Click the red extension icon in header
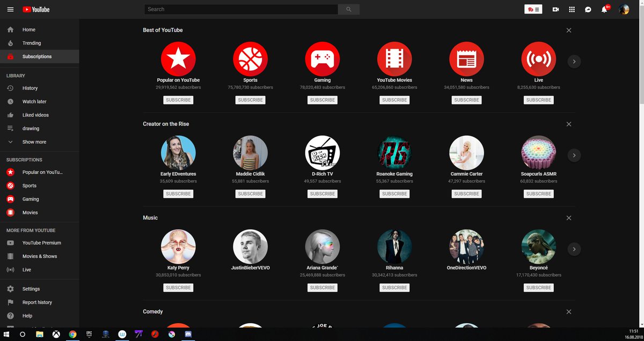Image resolution: width=644 pixels, height=341 pixels. pos(533,9)
